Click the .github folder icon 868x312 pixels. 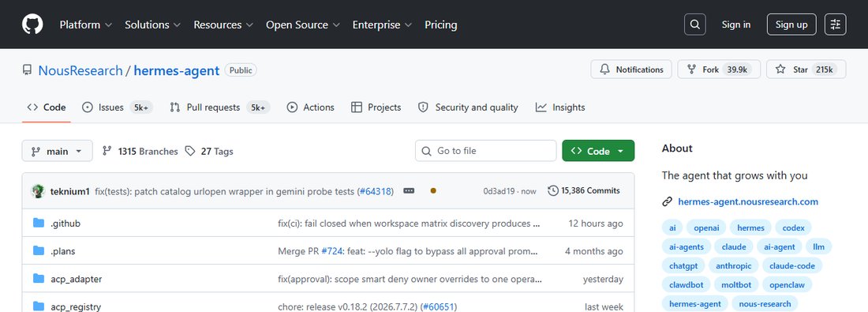coord(38,223)
